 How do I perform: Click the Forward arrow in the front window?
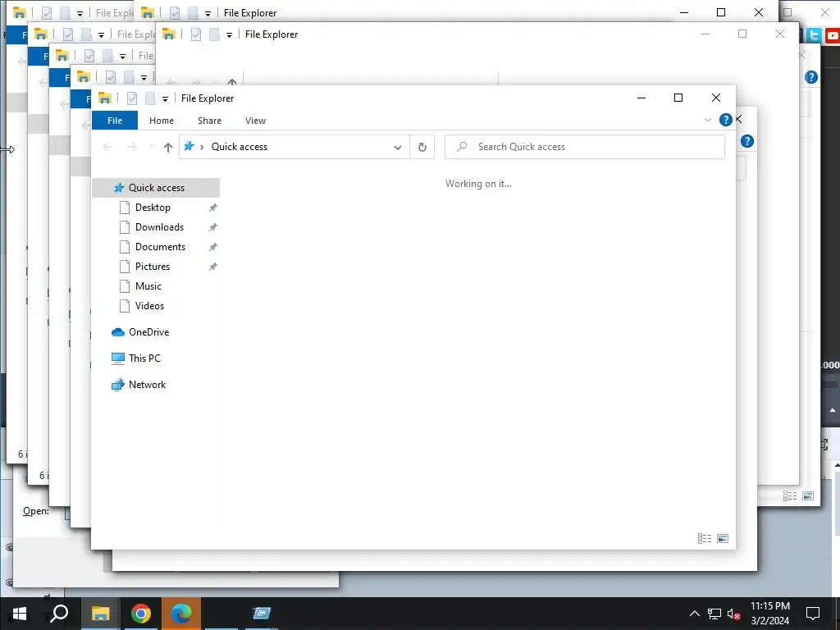tap(132, 147)
